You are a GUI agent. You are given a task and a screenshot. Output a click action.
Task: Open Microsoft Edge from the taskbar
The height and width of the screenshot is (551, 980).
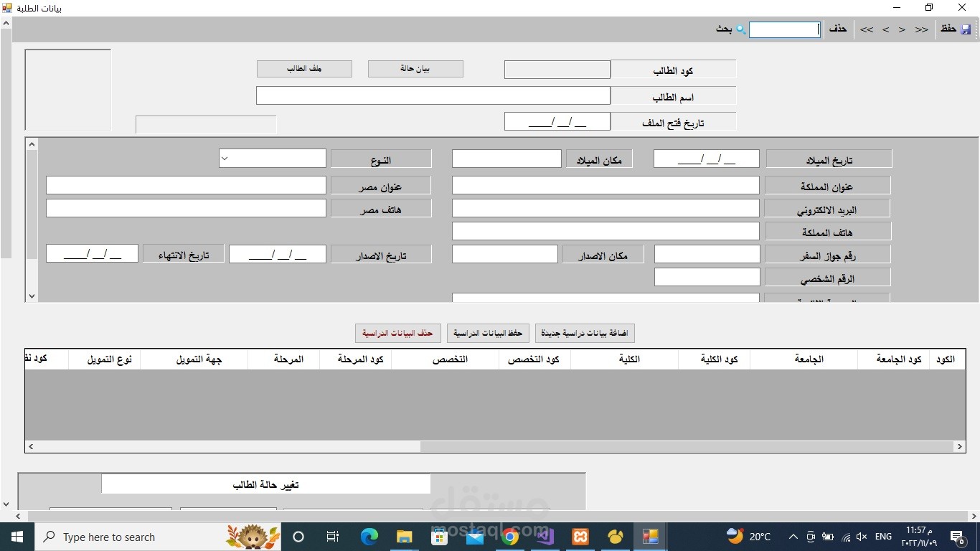coord(369,537)
